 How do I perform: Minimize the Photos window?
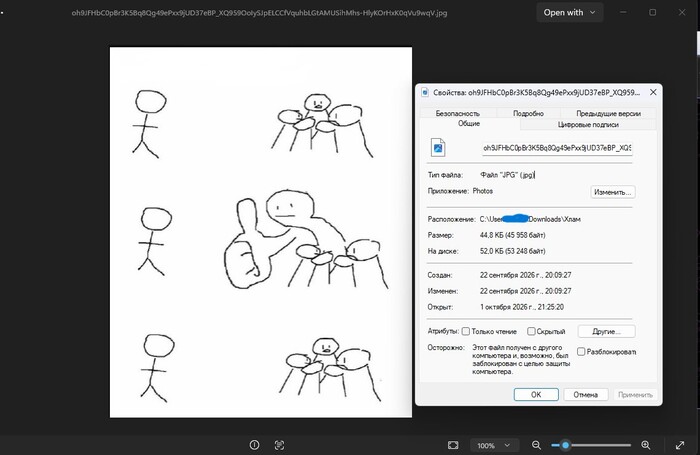click(623, 13)
